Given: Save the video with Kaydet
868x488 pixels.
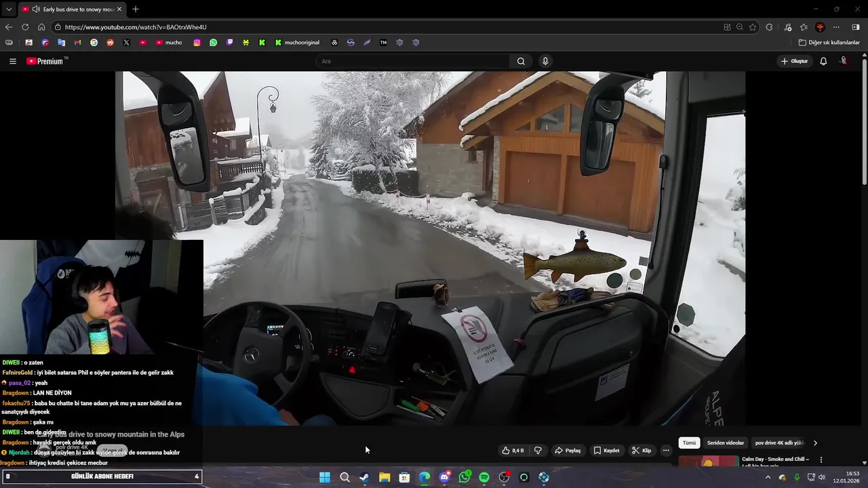Looking at the screenshot, I should pos(606,451).
